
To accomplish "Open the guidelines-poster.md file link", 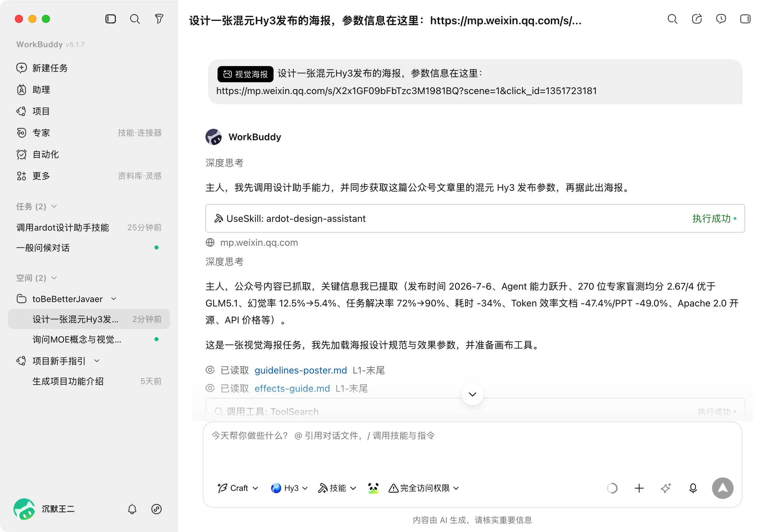I will click(x=301, y=371).
